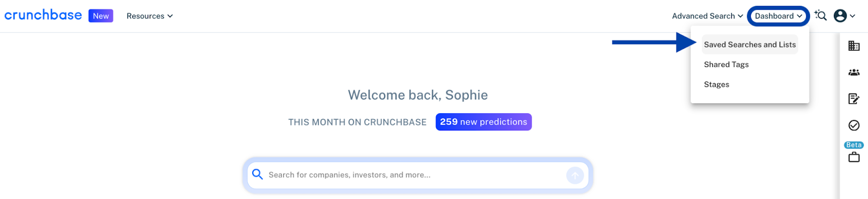Expand the Advanced Search dropdown
868x199 pixels.
coord(707,16)
